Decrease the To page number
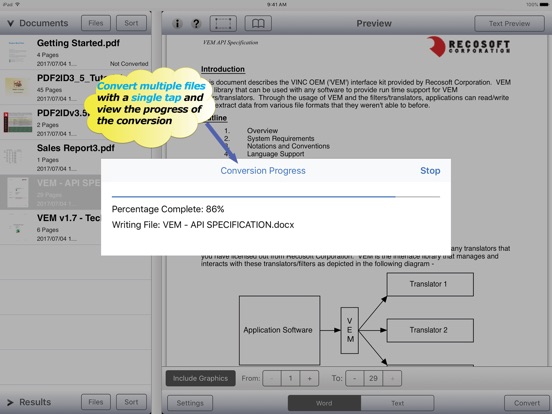Viewport: 552px width, 414px height. pyautogui.click(x=355, y=378)
